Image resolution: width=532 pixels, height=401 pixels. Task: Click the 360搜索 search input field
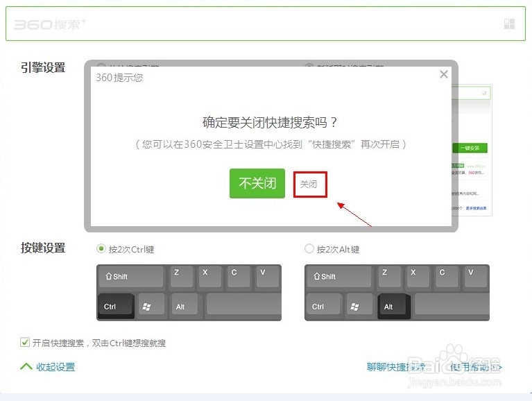coord(266,24)
